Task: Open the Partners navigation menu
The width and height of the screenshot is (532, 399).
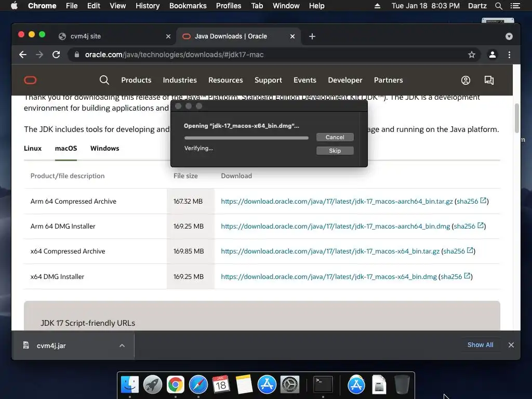Action: 388,80
